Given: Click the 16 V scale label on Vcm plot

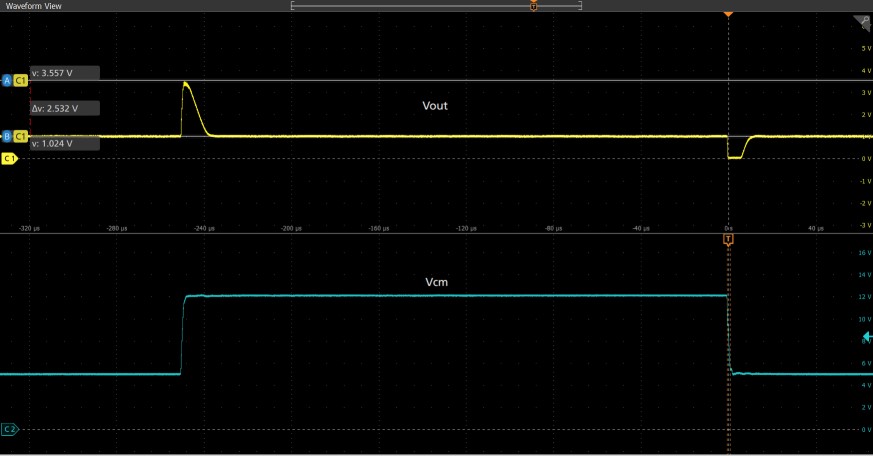Looking at the screenshot, I should (x=865, y=253).
